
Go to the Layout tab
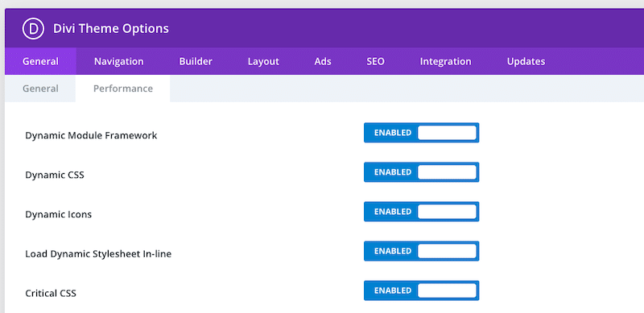point(263,61)
